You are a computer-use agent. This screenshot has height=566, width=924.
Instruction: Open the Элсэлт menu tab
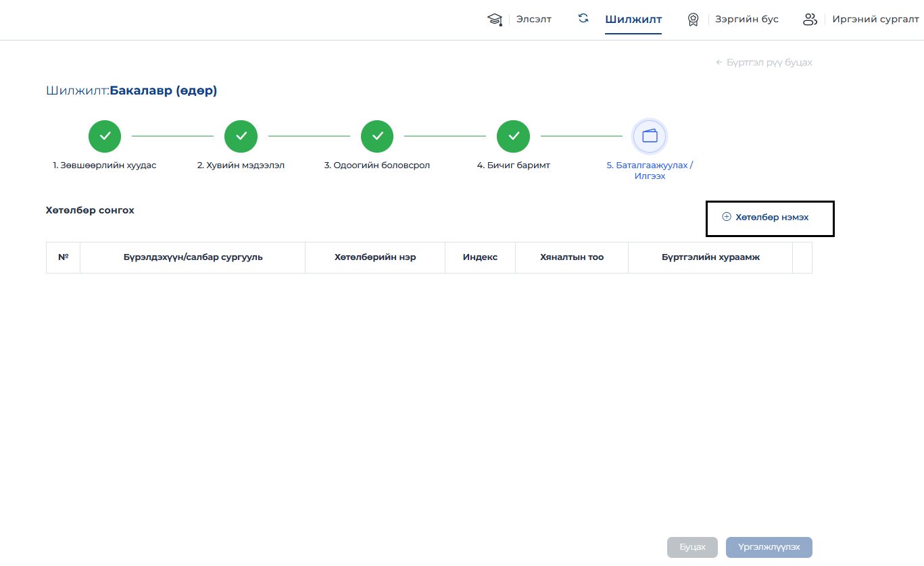tap(534, 20)
